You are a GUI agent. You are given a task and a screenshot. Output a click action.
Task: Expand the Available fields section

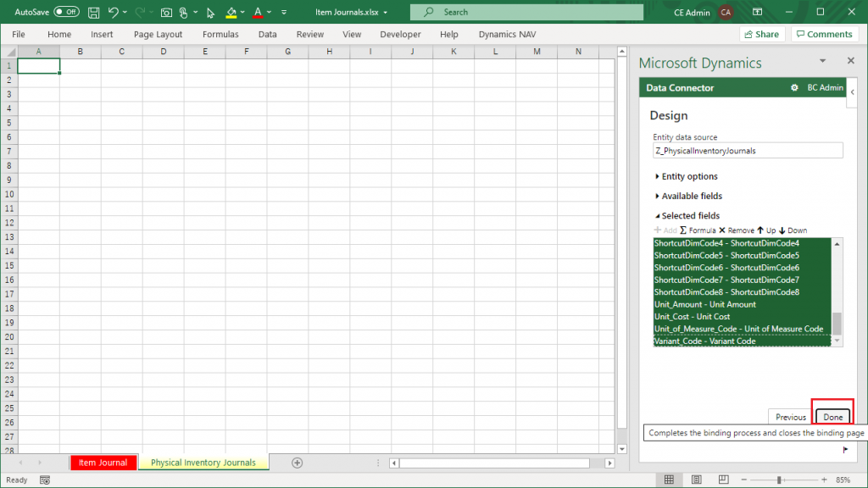[x=688, y=196]
